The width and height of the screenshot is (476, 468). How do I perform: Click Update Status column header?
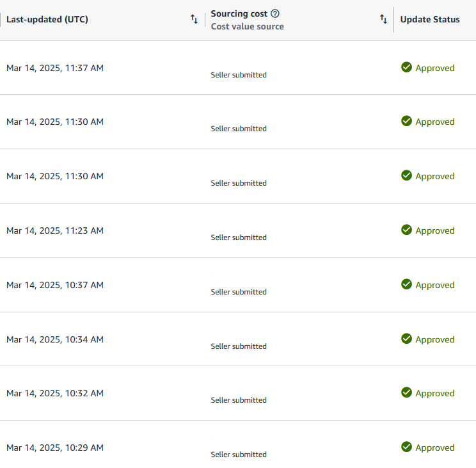click(x=430, y=19)
